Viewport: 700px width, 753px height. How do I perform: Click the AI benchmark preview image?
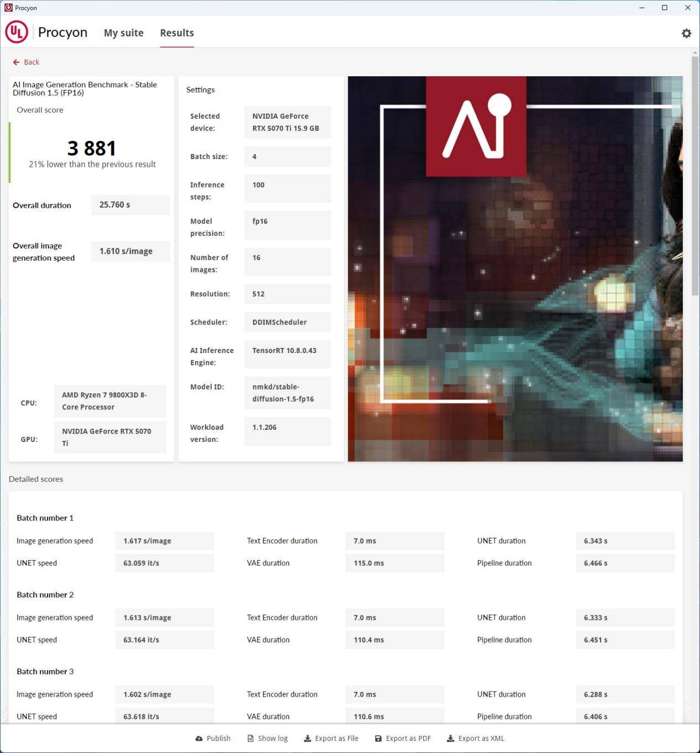coord(515,268)
